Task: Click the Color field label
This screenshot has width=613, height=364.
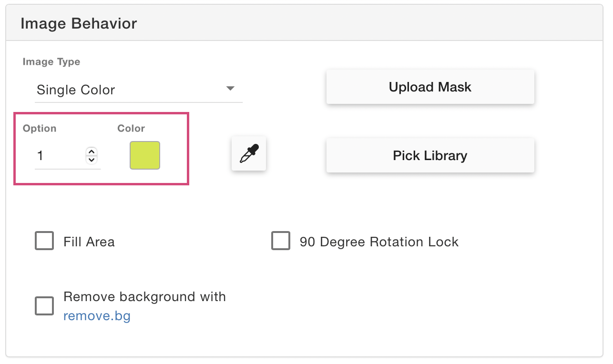Action: pos(131,129)
